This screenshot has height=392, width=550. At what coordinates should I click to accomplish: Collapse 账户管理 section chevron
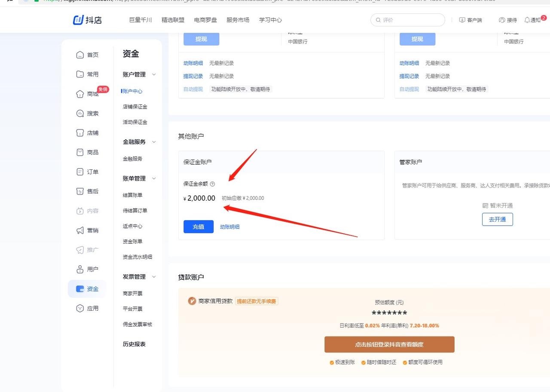[154, 75]
